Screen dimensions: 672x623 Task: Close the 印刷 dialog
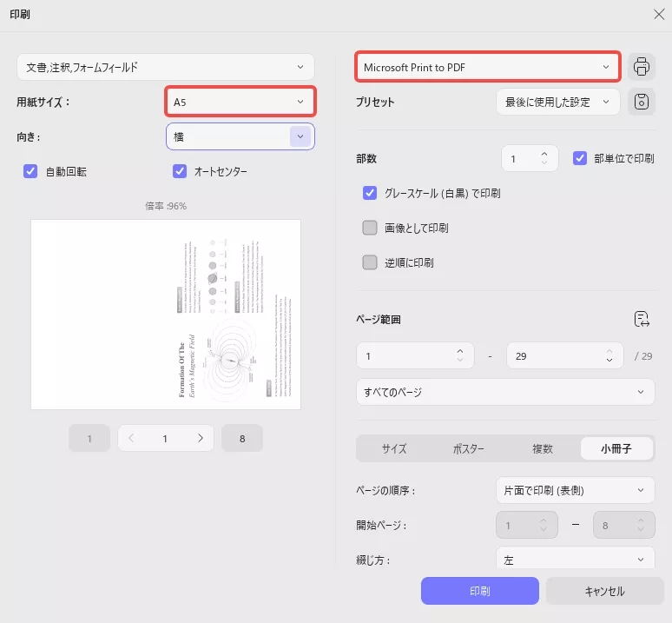pos(659,15)
